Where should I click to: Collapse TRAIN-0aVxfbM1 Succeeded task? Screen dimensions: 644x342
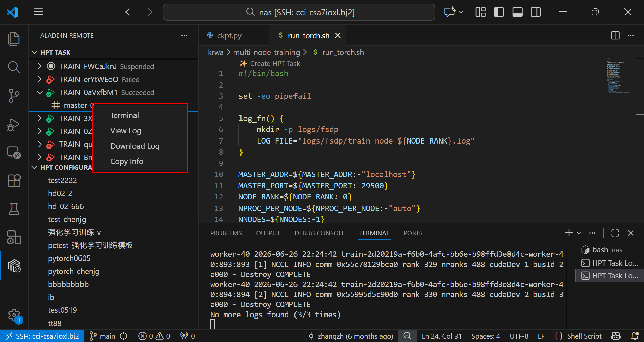coord(40,92)
